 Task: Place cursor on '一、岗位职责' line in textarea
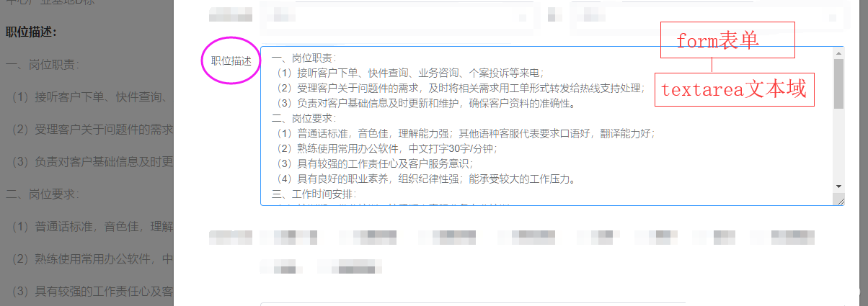pos(304,58)
